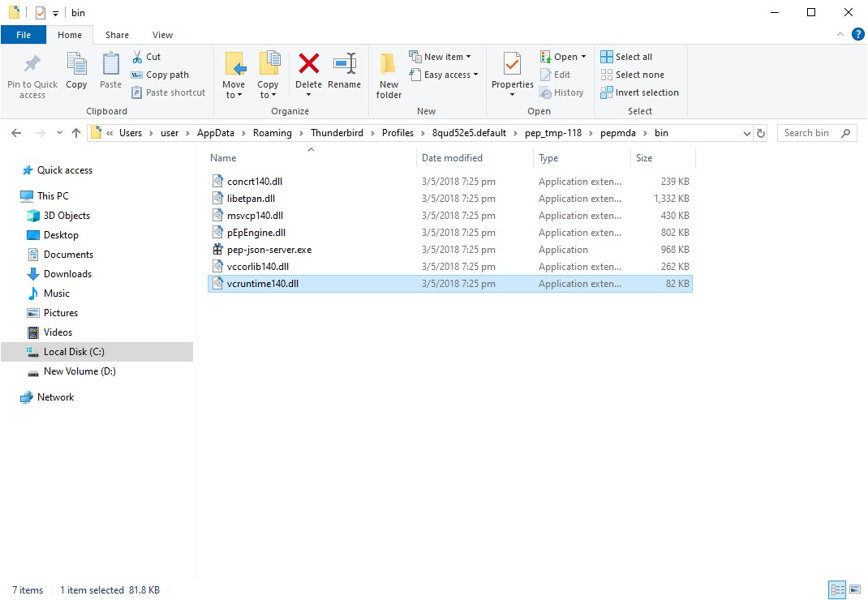
Task: Click the Copy ribbon icon
Action: pyautogui.click(x=76, y=71)
